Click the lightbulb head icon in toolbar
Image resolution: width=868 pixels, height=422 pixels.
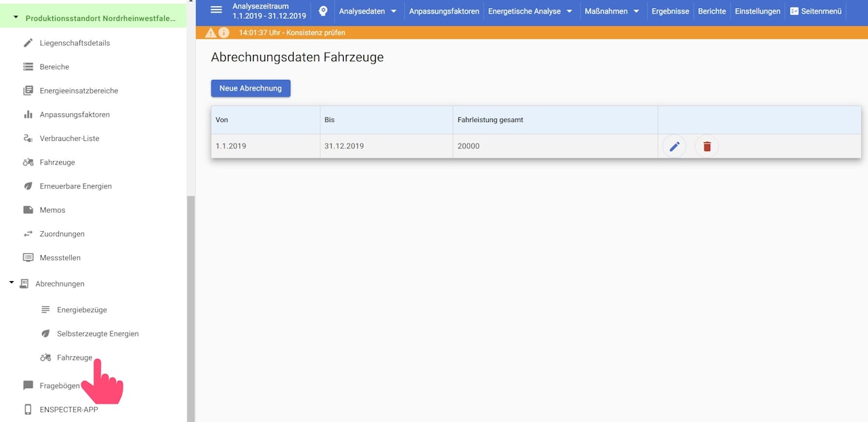tap(323, 11)
